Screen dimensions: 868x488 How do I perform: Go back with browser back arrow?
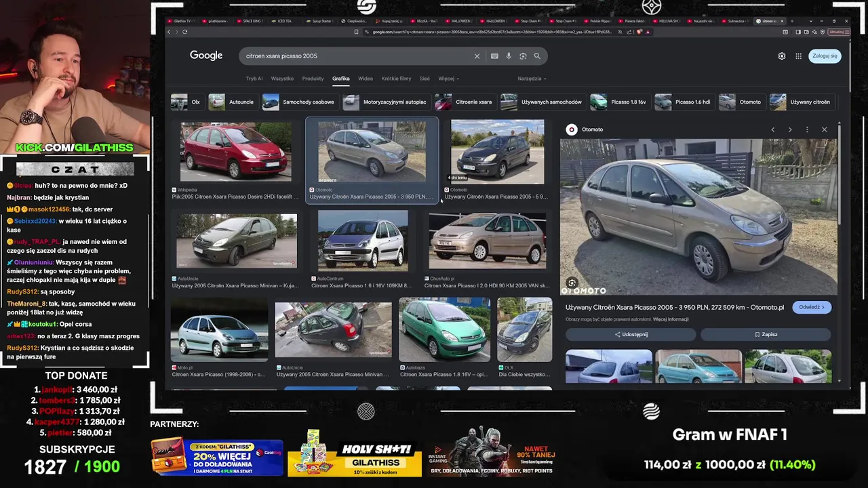(169, 32)
